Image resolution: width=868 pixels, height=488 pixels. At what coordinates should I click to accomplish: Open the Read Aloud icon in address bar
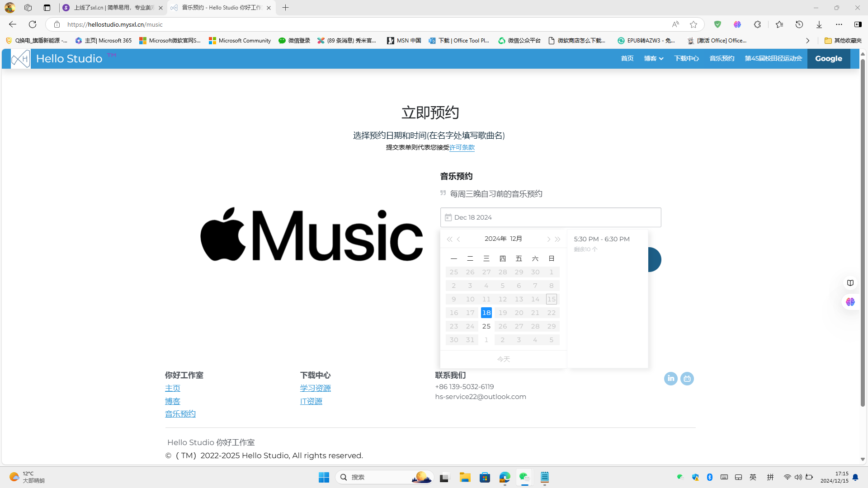click(675, 24)
